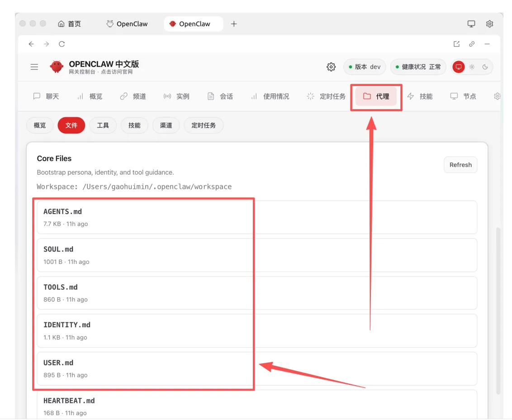
Task: Switch to dark theme moon toggle
Action: (485, 67)
